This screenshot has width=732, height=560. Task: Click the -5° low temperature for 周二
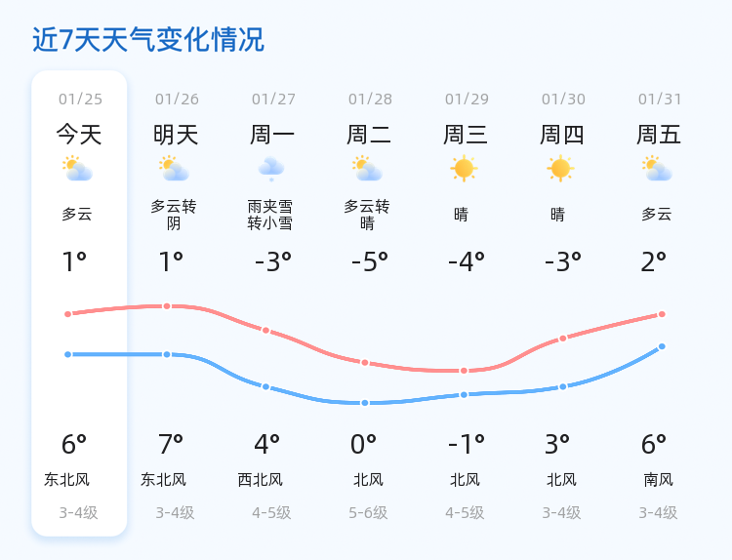[x=370, y=261]
